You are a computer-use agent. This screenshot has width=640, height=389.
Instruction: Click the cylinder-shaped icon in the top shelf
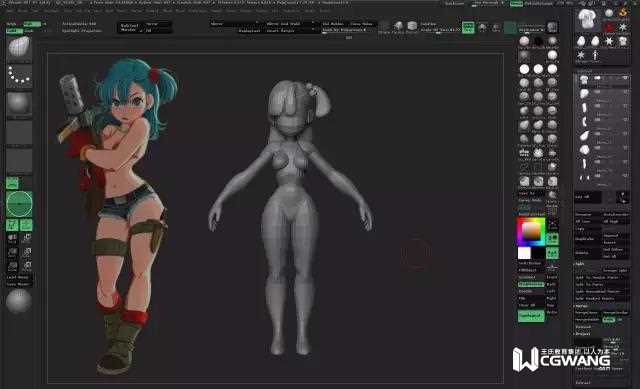pos(412,26)
